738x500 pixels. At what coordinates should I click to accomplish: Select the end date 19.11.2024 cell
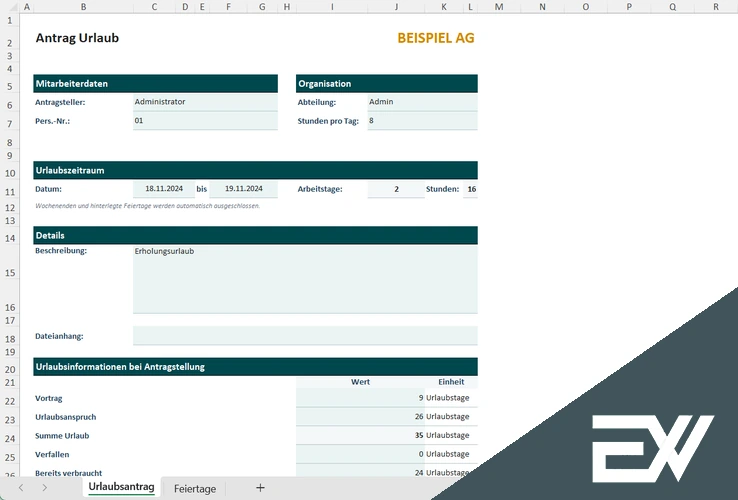pos(243,189)
